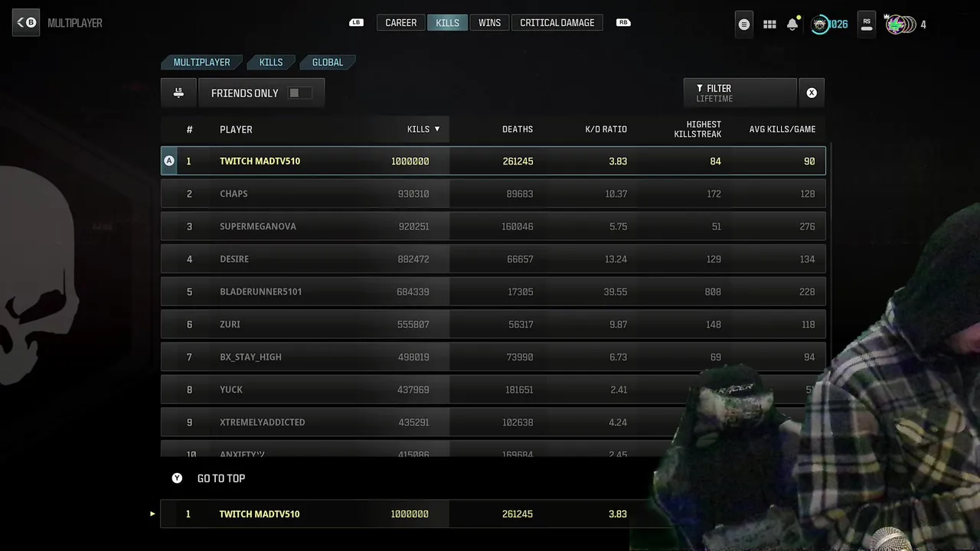Select the RB bumper icon right of Critical Damage

[x=623, y=23]
